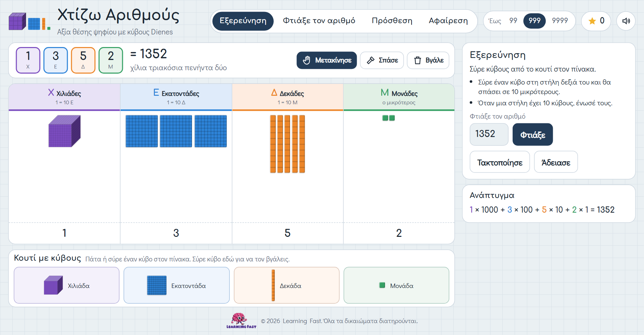Click the Άδειασε button

(x=556, y=162)
